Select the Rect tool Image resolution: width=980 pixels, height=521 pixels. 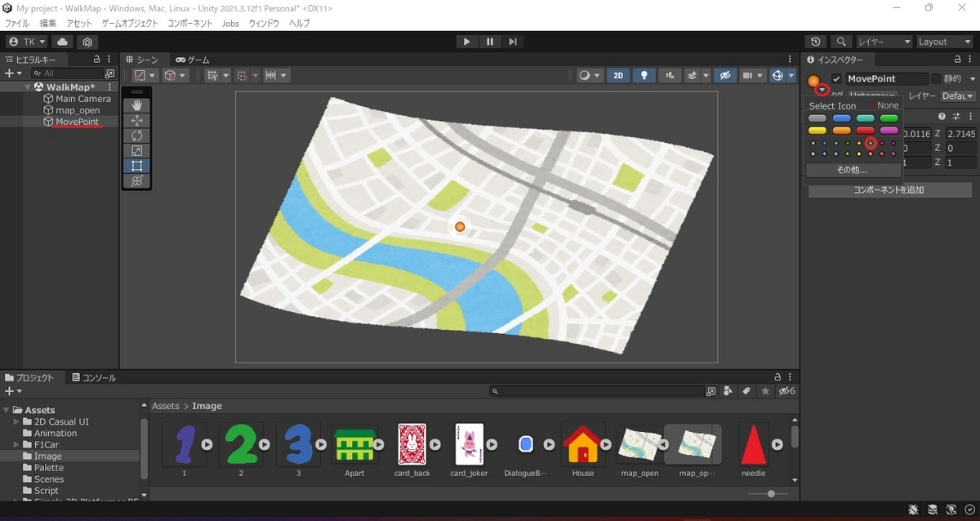click(136, 166)
